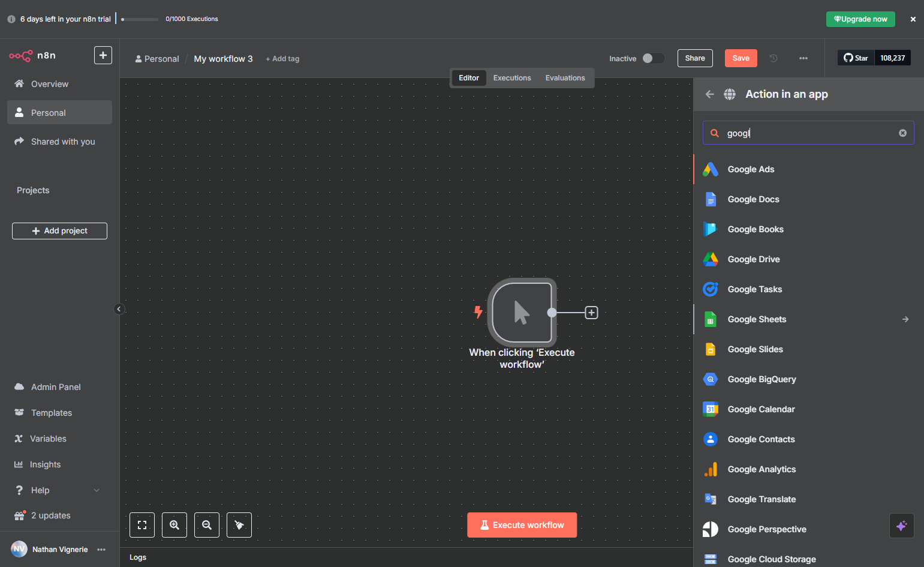Click the Share button
The width and height of the screenshot is (924, 567).
[695, 58]
